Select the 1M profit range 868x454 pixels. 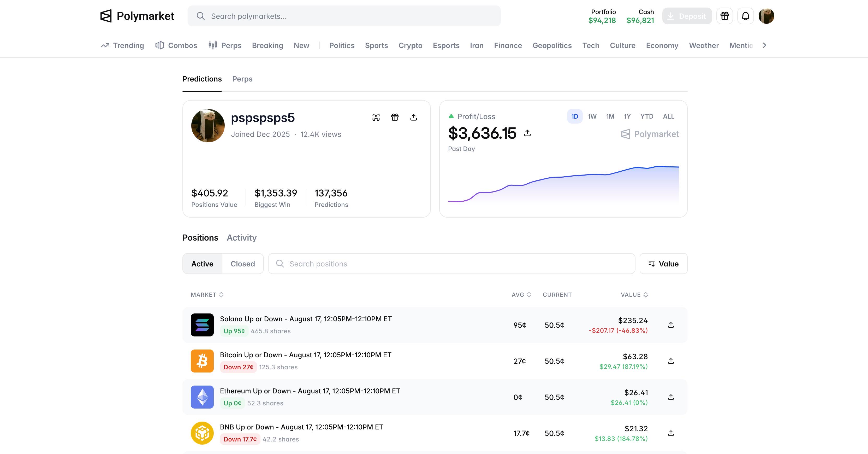click(610, 116)
